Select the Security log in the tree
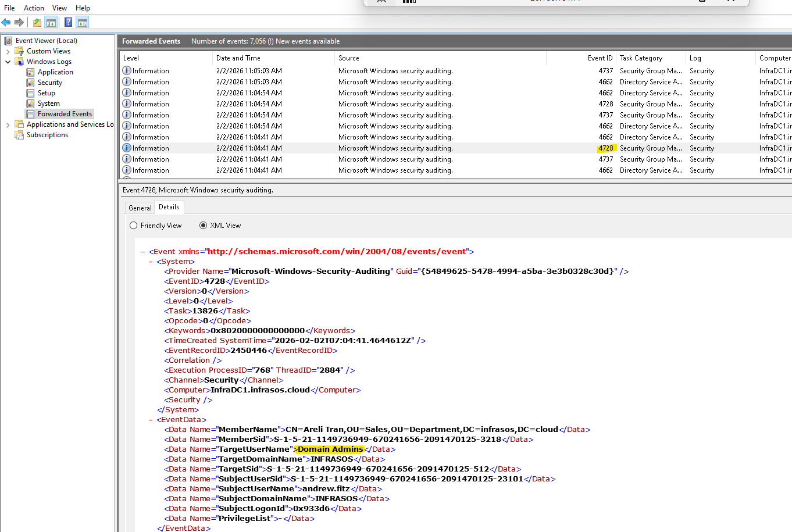The height and width of the screenshot is (532, 792). pyautogui.click(x=49, y=83)
